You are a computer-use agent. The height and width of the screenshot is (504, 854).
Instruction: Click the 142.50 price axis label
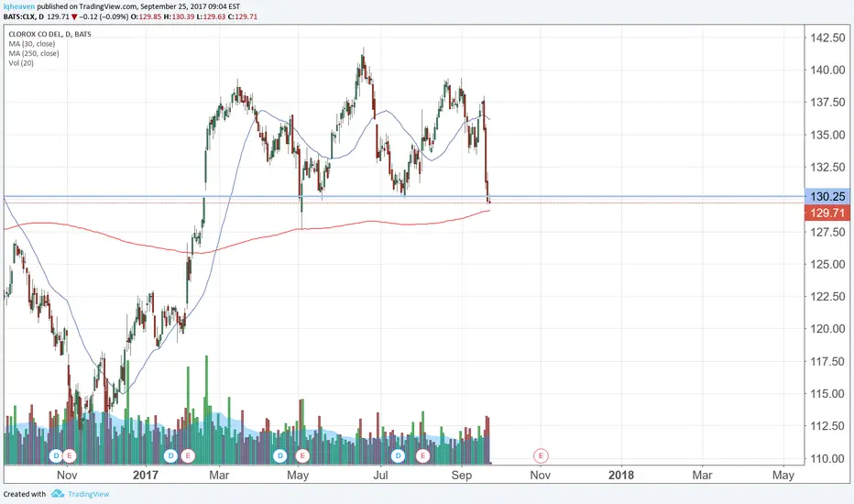coord(827,38)
